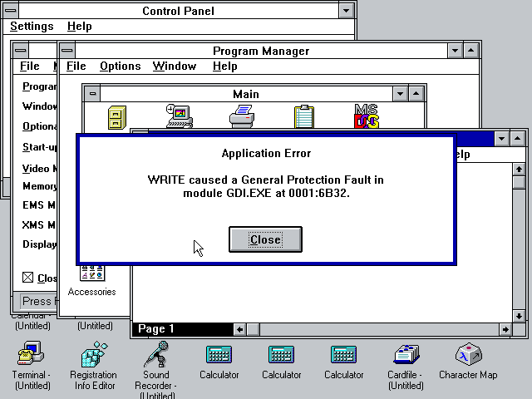532x399 pixels.
Task: Open Program Manager's control menu box
Action: tap(67, 51)
